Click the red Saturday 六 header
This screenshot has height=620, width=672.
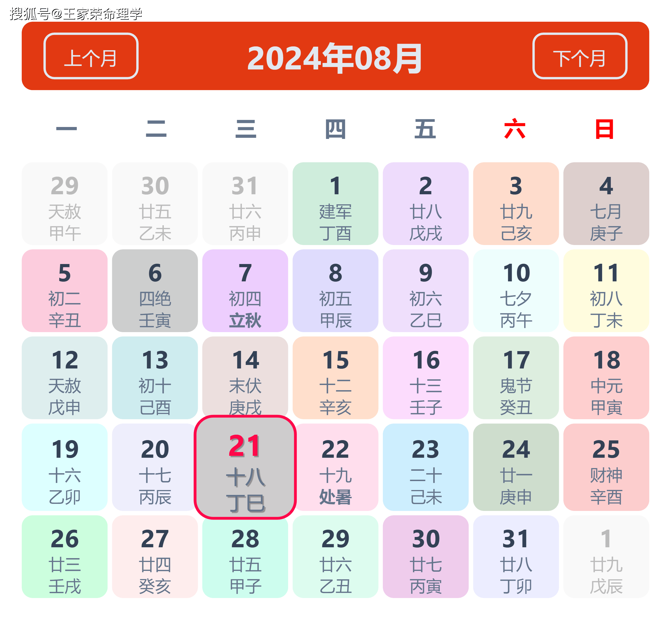coord(515,129)
